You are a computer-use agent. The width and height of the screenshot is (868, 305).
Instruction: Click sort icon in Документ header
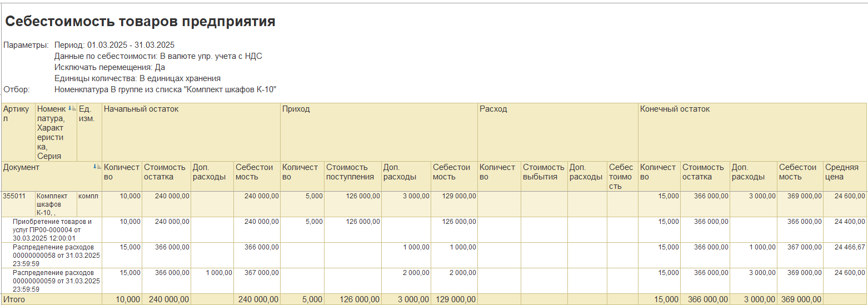97,167
